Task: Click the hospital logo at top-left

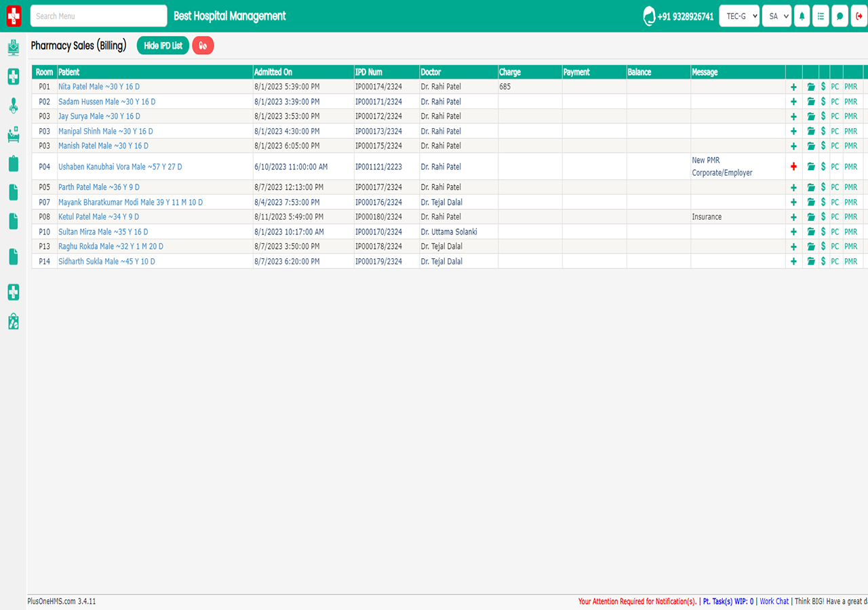Action: [x=14, y=16]
